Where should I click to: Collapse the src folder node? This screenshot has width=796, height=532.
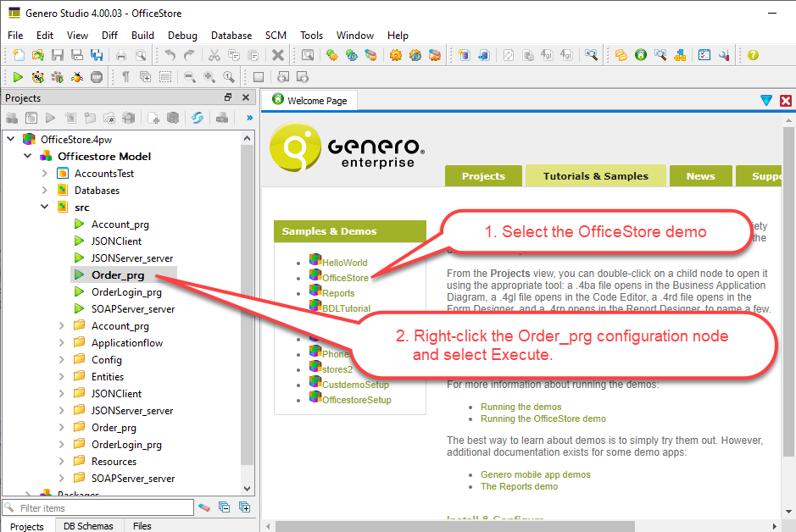point(44,207)
